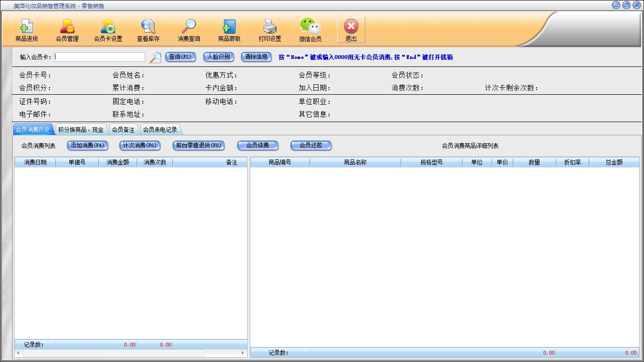Click the 添加消费(F4) button
The height and width of the screenshot is (362, 644).
pos(88,146)
